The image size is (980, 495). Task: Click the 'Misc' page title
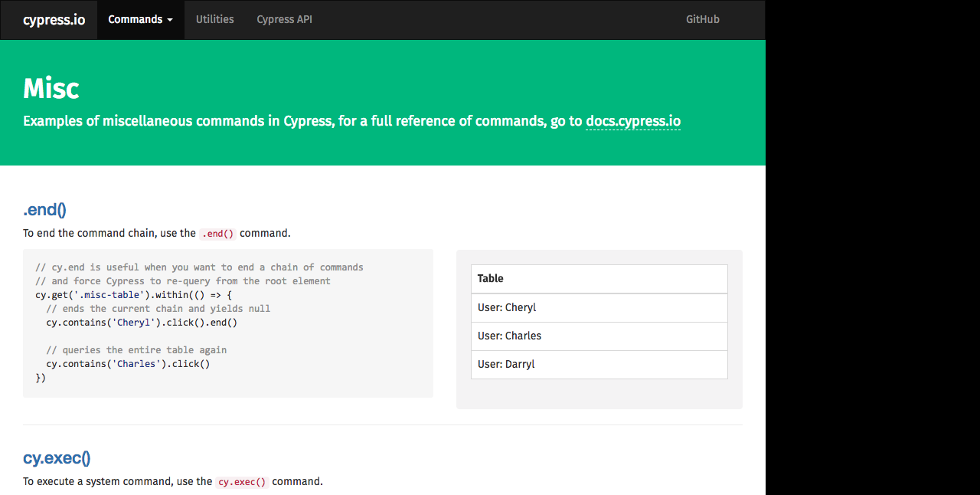(51, 89)
